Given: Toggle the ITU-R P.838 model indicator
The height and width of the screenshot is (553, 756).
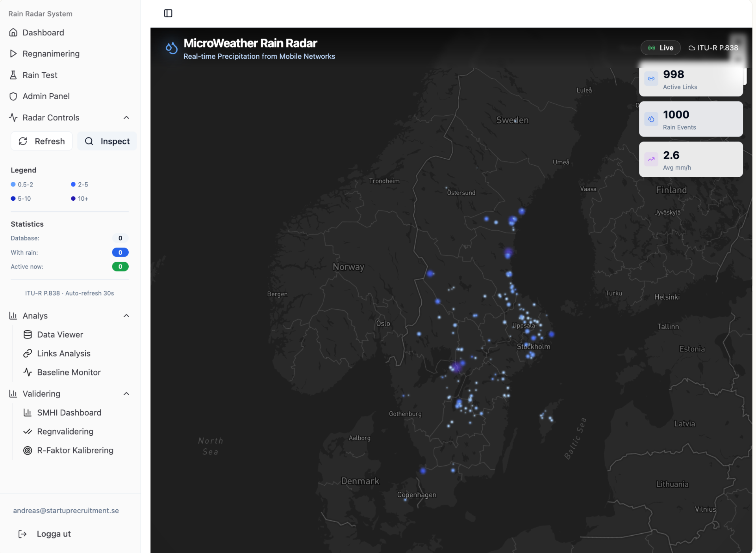Looking at the screenshot, I should 713,48.
